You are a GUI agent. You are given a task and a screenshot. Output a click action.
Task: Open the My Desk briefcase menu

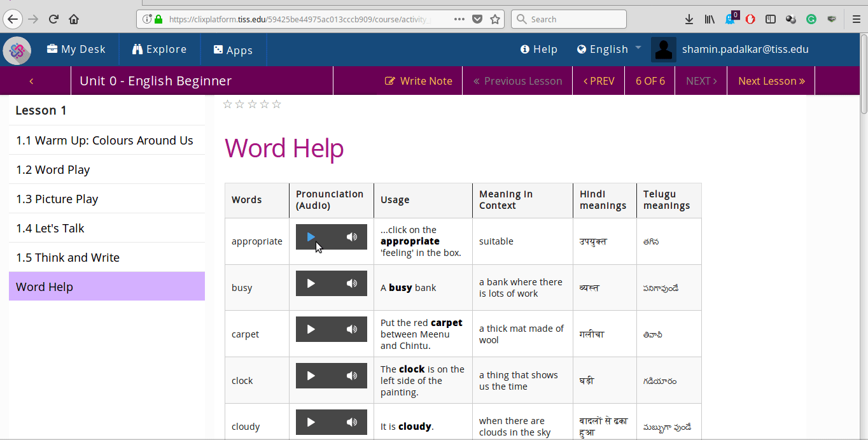[x=76, y=50]
